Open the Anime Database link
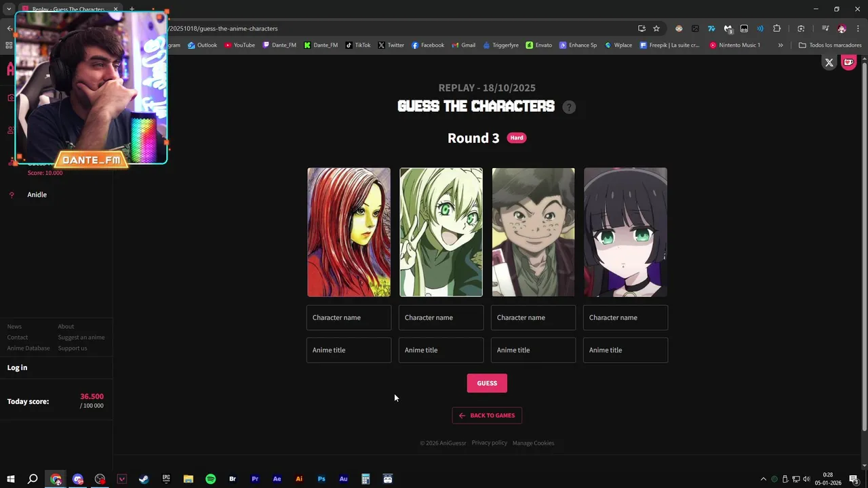Image resolution: width=868 pixels, height=488 pixels. pos(28,348)
